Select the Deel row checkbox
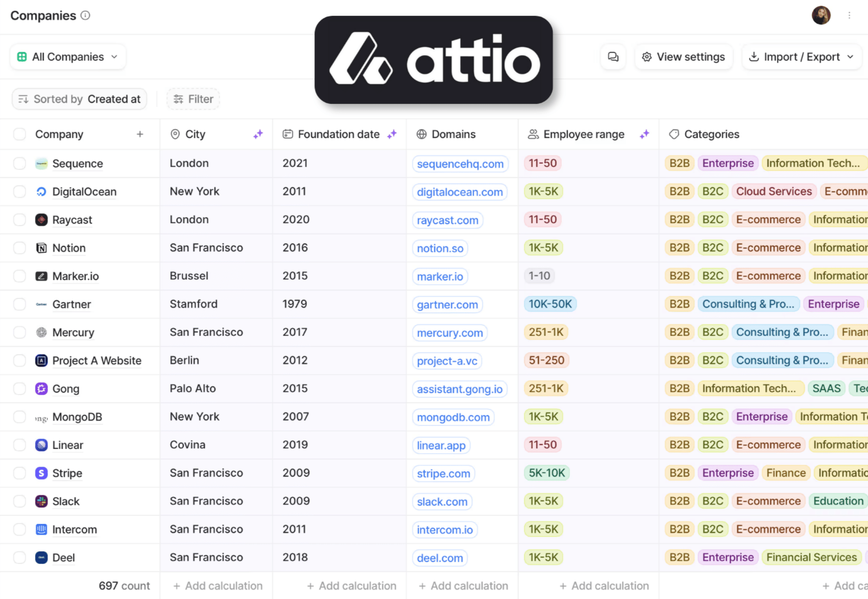This screenshot has height=599, width=868. [19, 558]
